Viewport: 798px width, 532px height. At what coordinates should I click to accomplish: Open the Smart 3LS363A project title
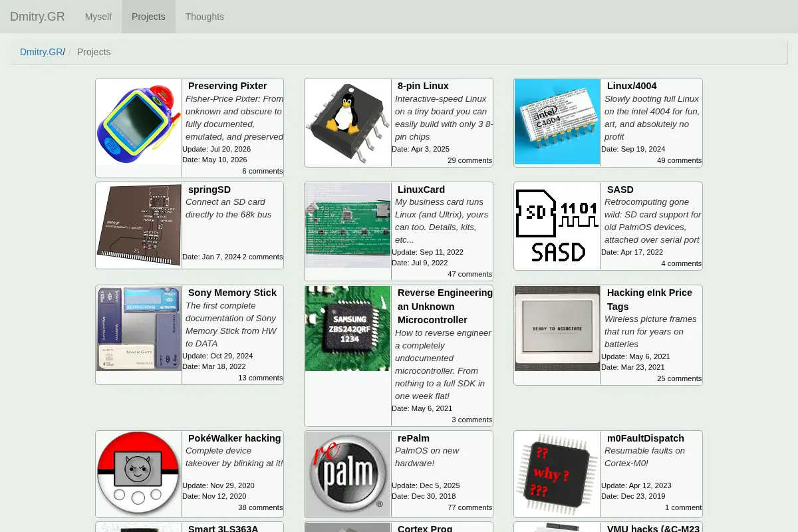coord(223,528)
